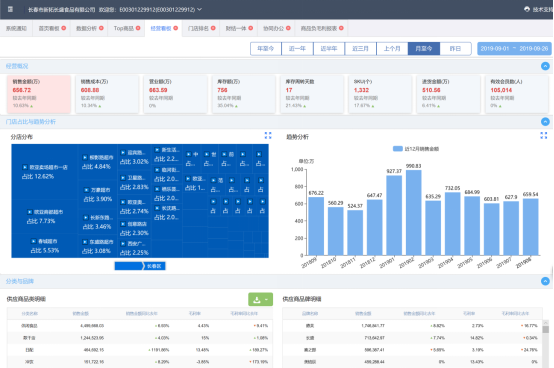The height and width of the screenshot is (368, 554).
Task: Select the 近一年 time range
Action: click(297, 48)
